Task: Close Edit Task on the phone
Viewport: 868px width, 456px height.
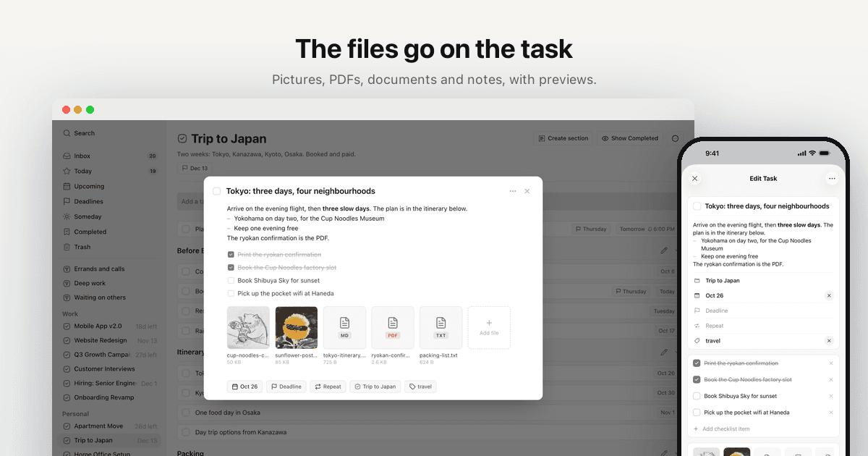Action: coord(695,178)
